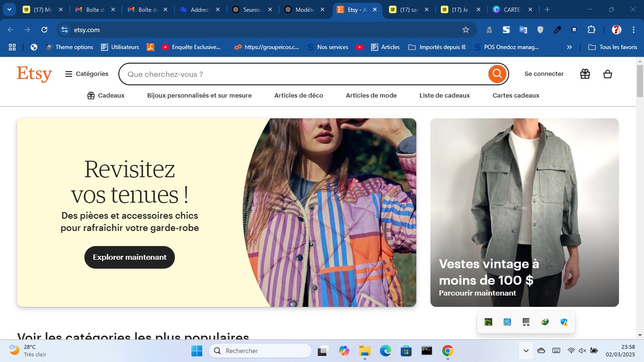Click the orange search magnifier button
The width and height of the screenshot is (644, 362).
click(x=497, y=74)
